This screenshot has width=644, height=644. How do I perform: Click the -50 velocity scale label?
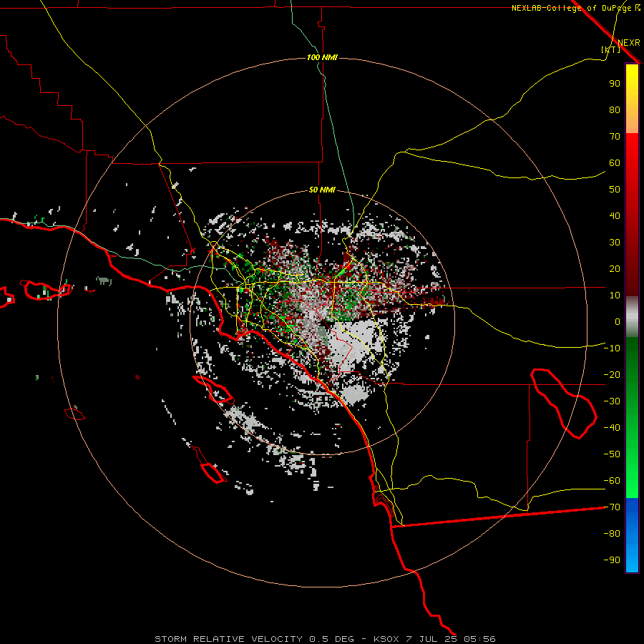point(612,454)
